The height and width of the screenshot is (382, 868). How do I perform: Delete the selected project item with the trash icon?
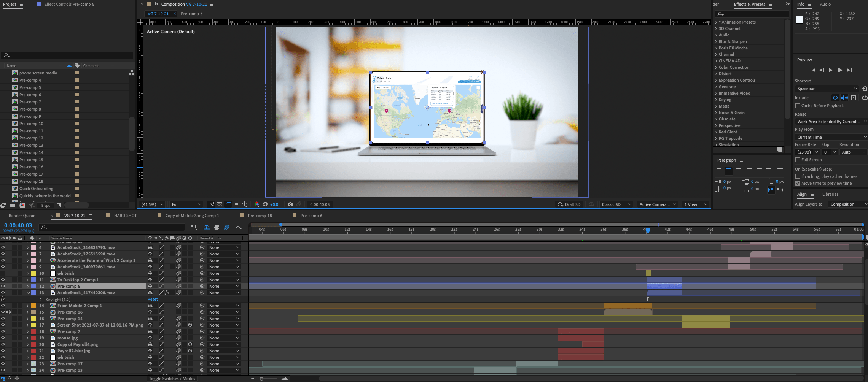(x=59, y=205)
